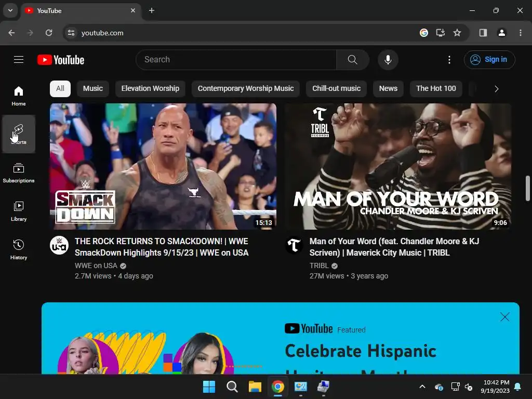Play The Rock SmackDown video thumbnail
This screenshot has height=399, width=532.
coord(163,166)
